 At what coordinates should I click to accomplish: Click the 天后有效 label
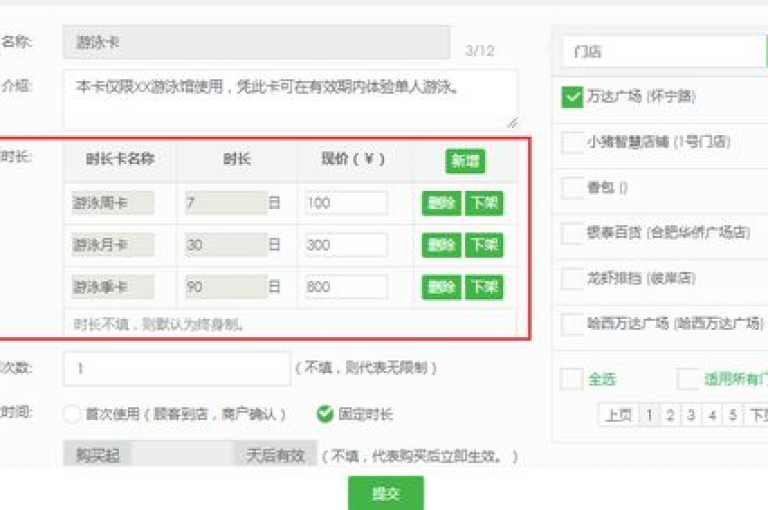(276, 456)
